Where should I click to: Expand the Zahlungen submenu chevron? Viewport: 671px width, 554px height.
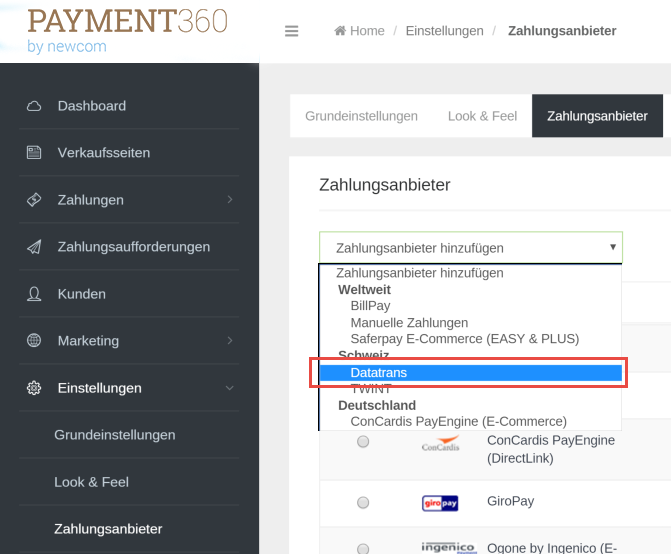[x=230, y=200]
